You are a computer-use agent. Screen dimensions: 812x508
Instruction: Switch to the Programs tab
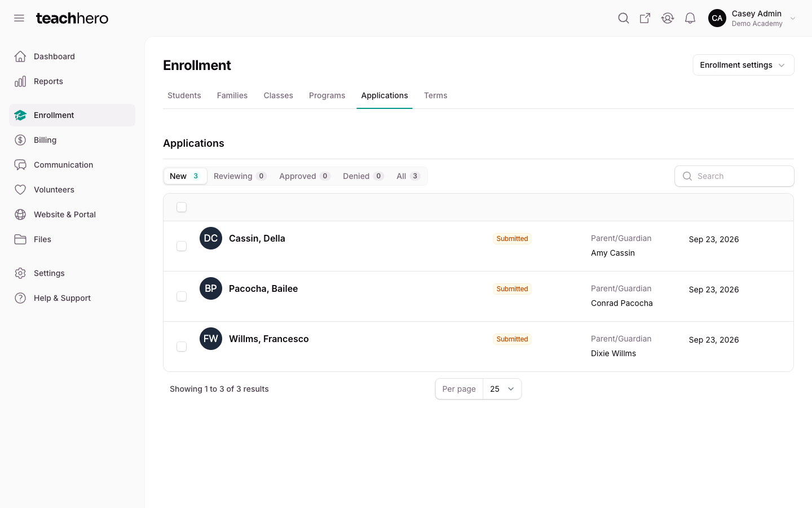coord(327,95)
